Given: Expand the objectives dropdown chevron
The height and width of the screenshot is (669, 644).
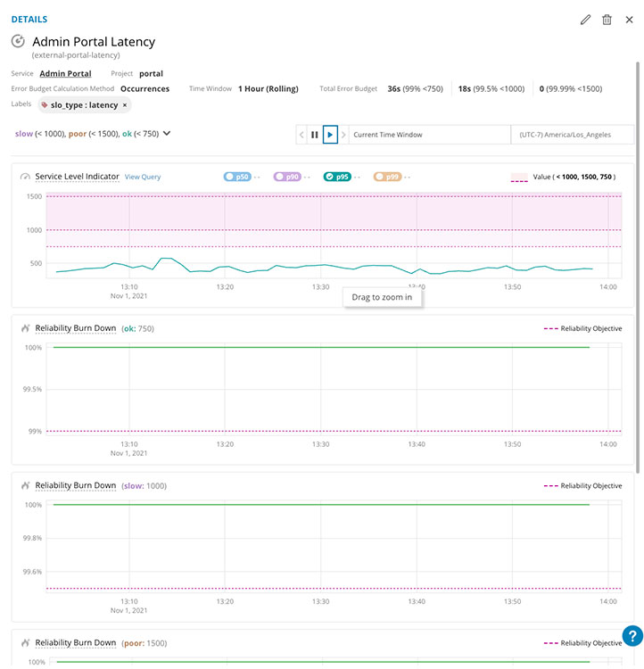Looking at the screenshot, I should (x=167, y=134).
